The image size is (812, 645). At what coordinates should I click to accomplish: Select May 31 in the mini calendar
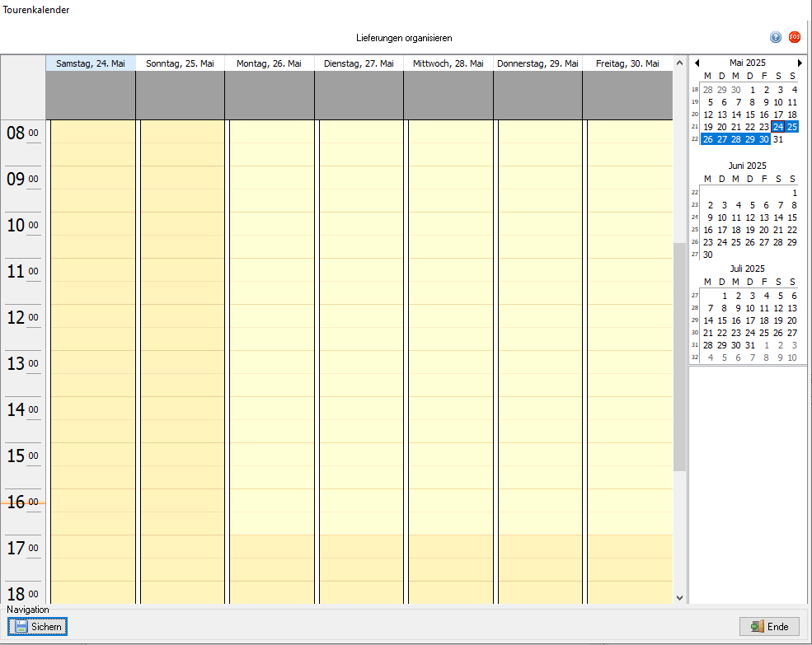tap(778, 139)
